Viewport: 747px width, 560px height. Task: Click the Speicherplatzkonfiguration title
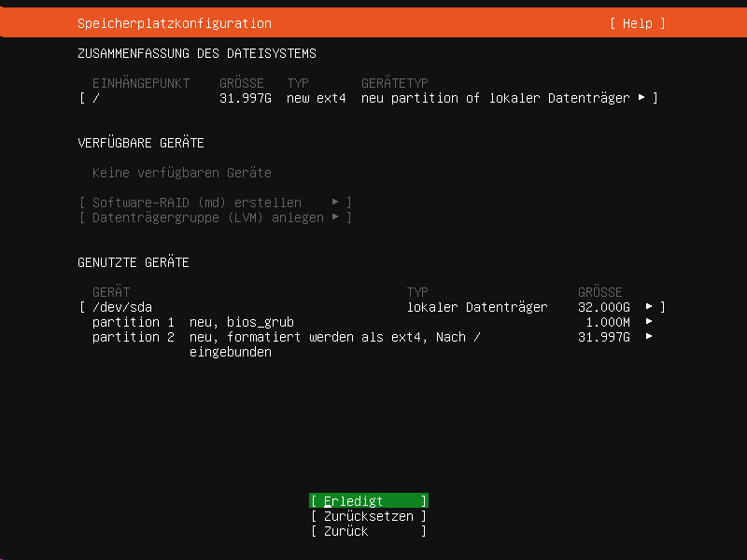(175, 23)
